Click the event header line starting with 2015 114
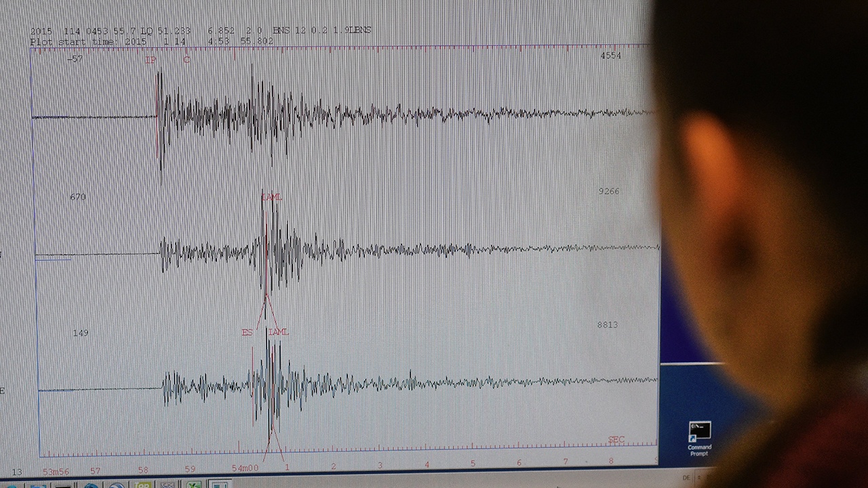This screenshot has height=488, width=868. click(201, 30)
